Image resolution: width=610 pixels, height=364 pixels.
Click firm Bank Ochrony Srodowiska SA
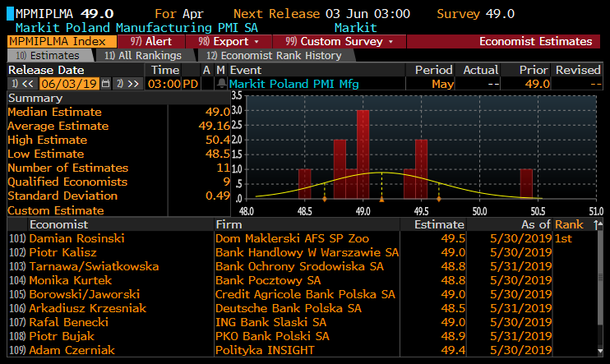[x=299, y=266]
